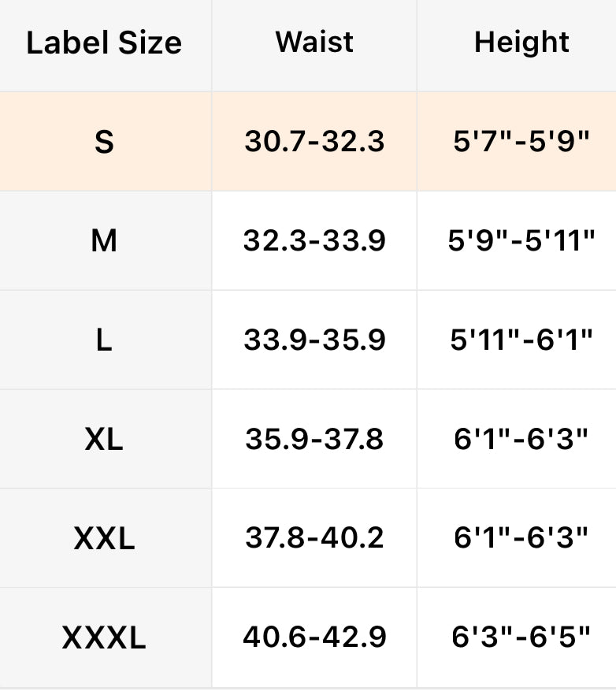The image size is (616, 695).
Task: Click the height cell in XXL row
Action: (521, 539)
